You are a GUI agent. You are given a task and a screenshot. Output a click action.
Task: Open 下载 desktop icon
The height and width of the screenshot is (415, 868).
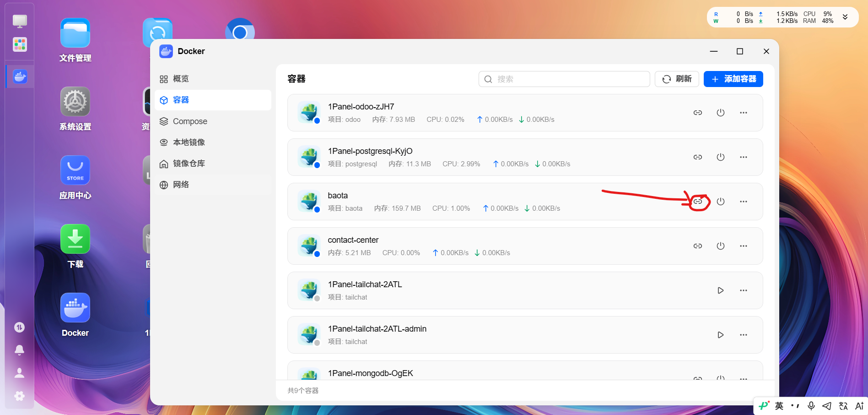(x=75, y=246)
